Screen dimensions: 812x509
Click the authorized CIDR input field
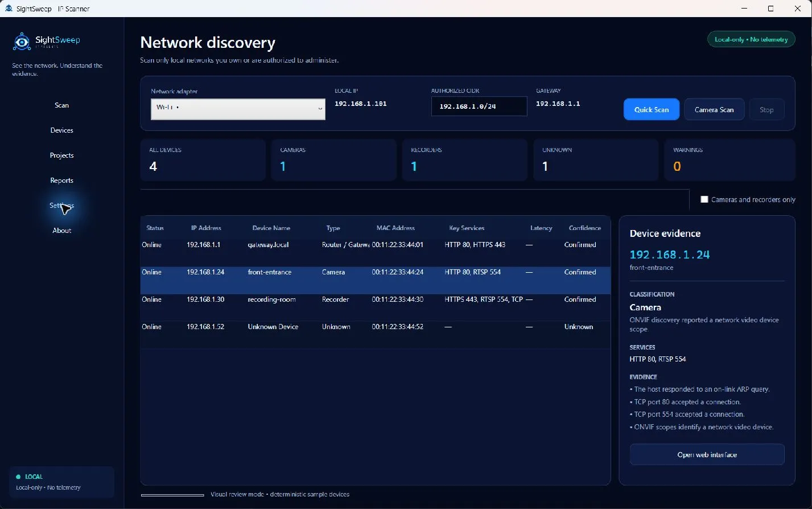click(479, 106)
